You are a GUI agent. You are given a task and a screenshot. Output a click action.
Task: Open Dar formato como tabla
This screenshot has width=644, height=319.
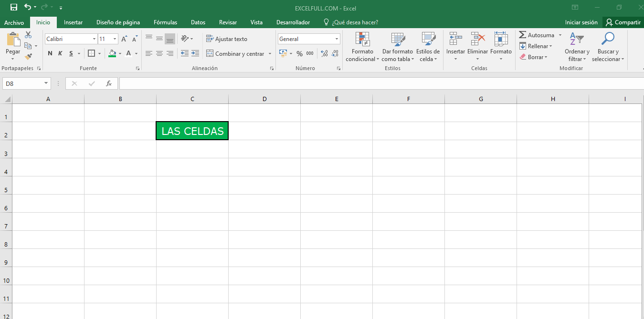397,47
